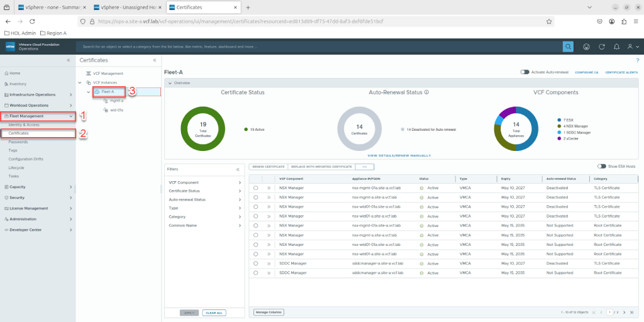Click the refresh icon in top bar
This screenshot has width=644, height=322.
coord(602,47)
